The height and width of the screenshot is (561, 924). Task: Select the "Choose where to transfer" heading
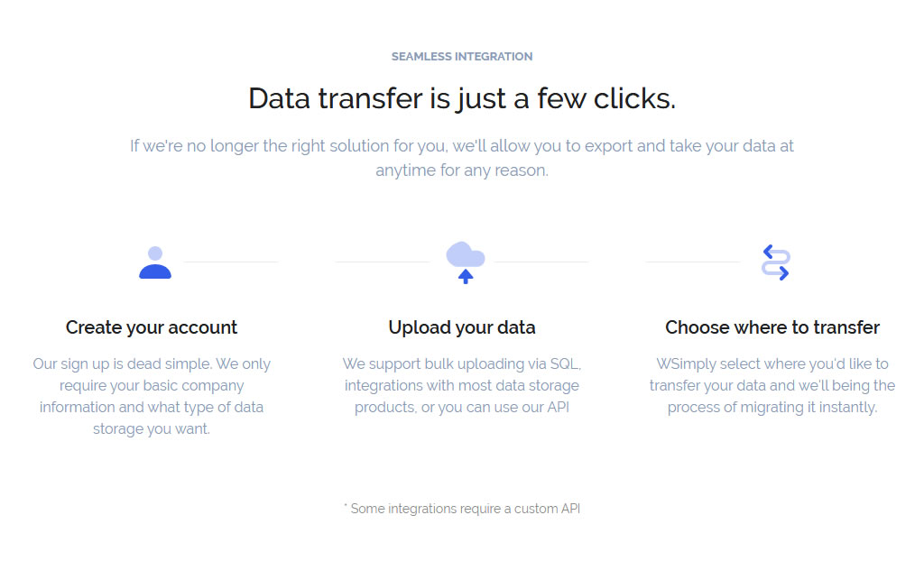click(772, 327)
